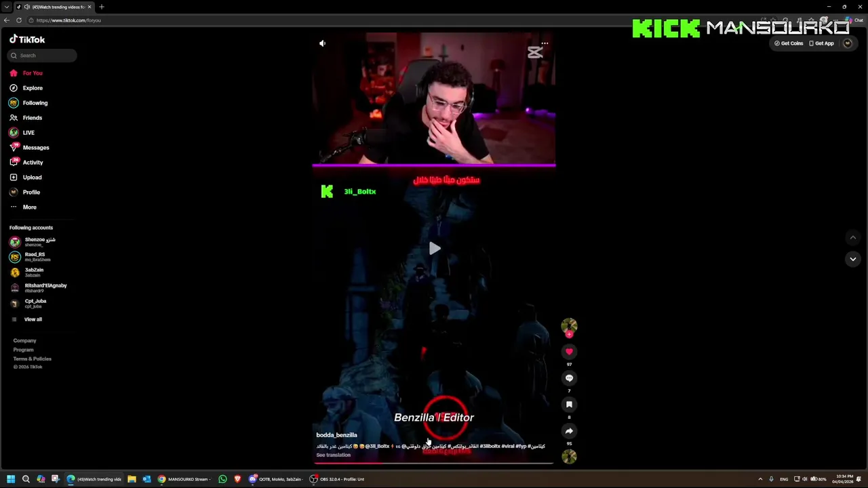Open the clock and date flyout
The height and width of the screenshot is (488, 868).
(x=844, y=479)
